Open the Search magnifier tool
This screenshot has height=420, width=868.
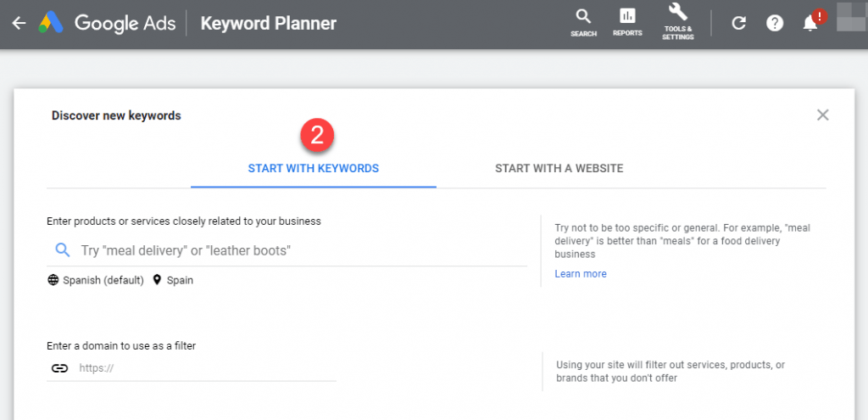coord(583,23)
